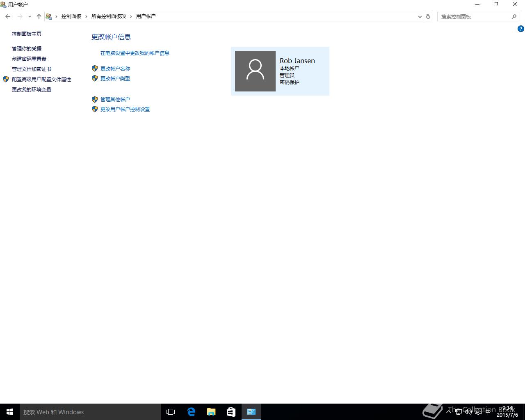Open the network icon in the tray
Image resolution: width=525 pixels, height=420 pixels.
coord(459,412)
